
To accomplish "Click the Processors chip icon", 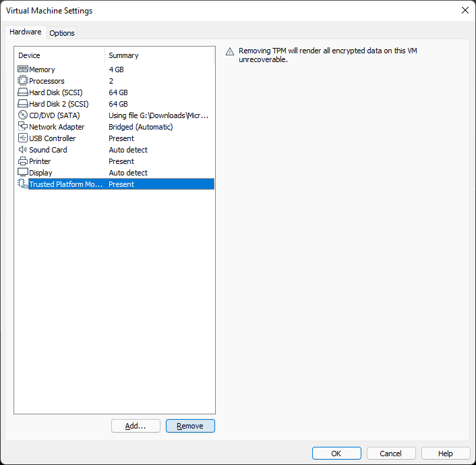I will [23, 81].
